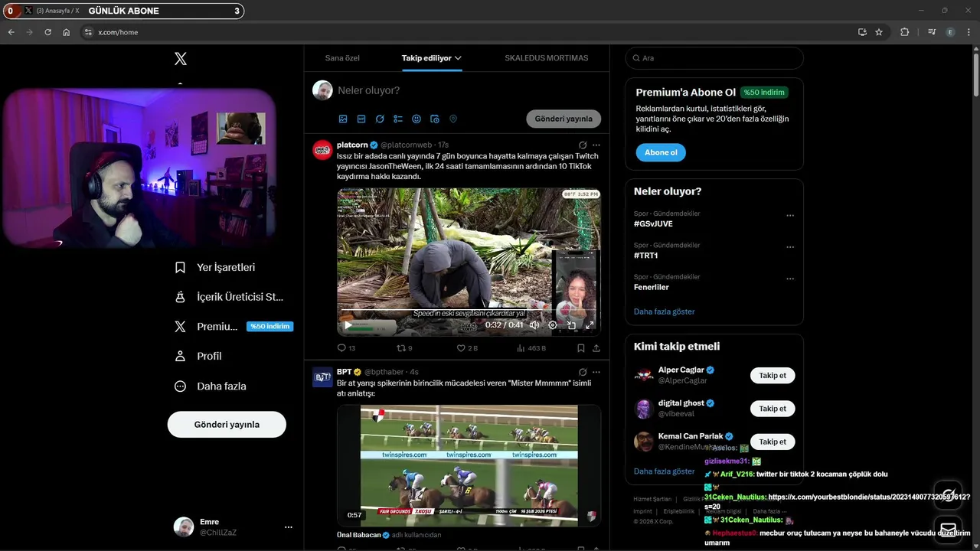Open Yer İşaretleri bookmarks
980x551 pixels.
[215, 267]
